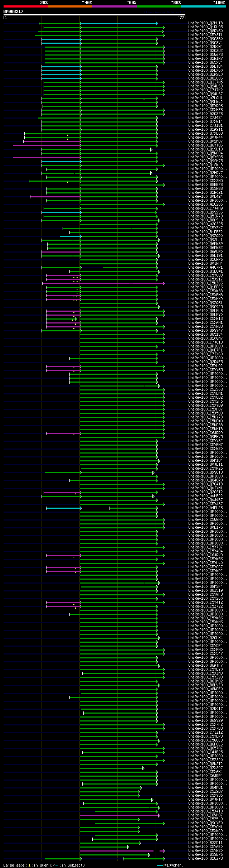Select UniRef100_Q9LX60 entry

pyautogui.click(x=205, y=71)
